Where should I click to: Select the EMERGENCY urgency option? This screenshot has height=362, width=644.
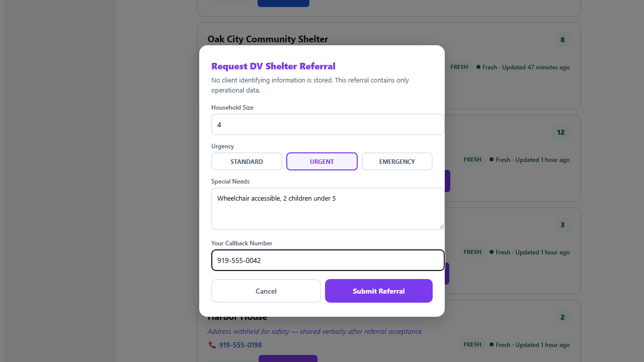coord(397,161)
